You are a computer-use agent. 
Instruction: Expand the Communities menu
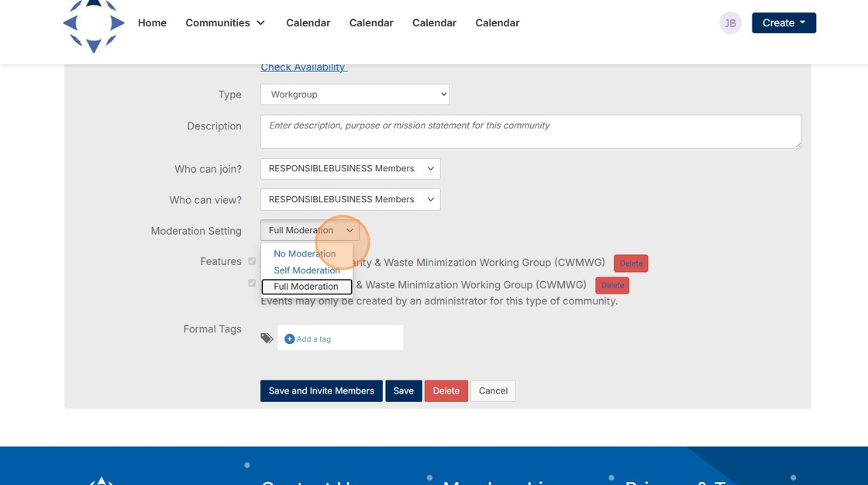[x=225, y=22]
